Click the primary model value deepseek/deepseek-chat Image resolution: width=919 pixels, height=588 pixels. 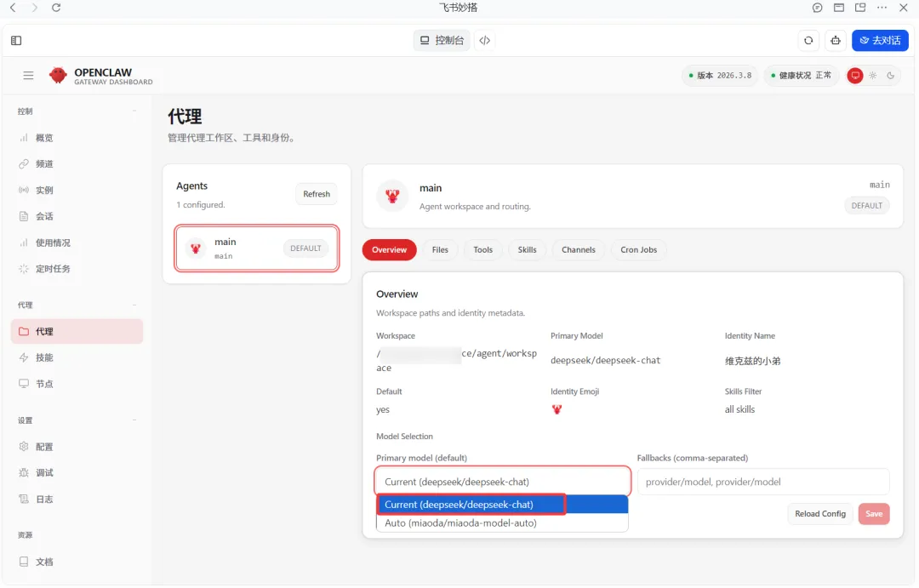click(606, 361)
